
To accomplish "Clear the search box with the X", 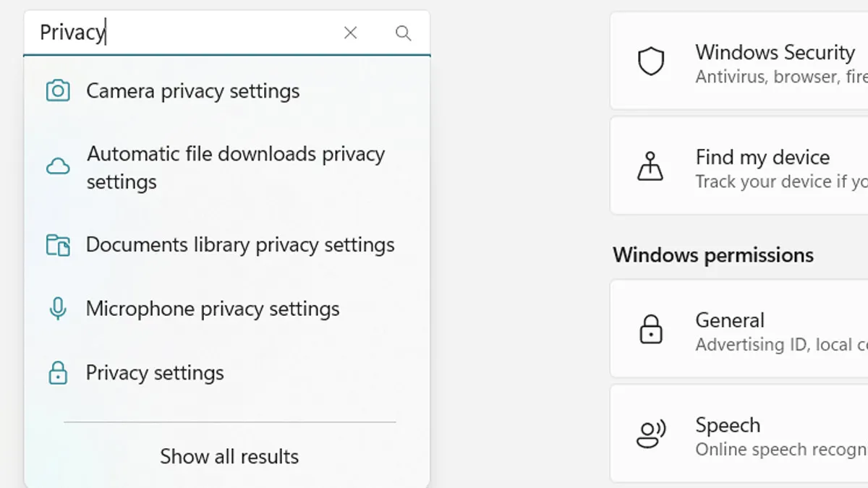I will click(x=350, y=33).
